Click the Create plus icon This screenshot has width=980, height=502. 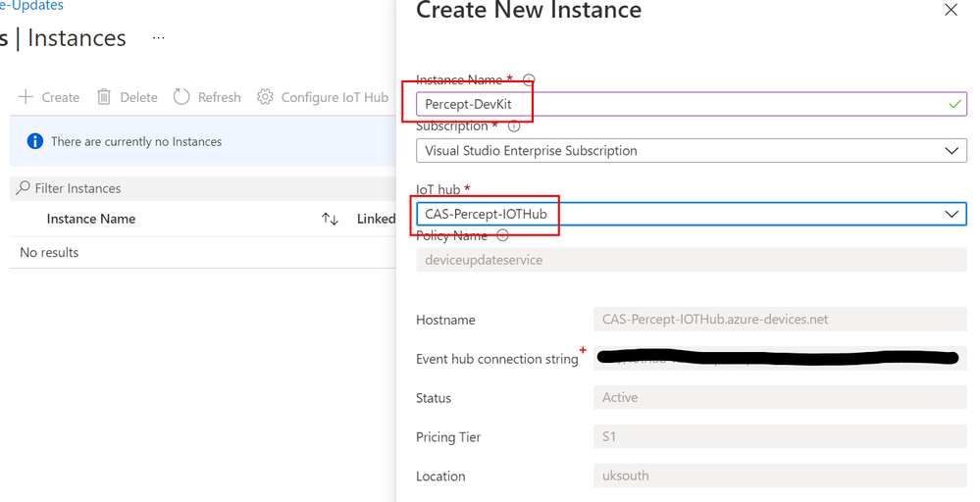(x=26, y=97)
